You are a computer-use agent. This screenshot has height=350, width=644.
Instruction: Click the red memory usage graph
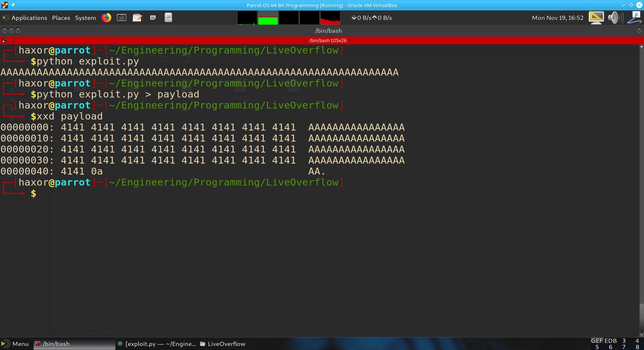(330, 18)
